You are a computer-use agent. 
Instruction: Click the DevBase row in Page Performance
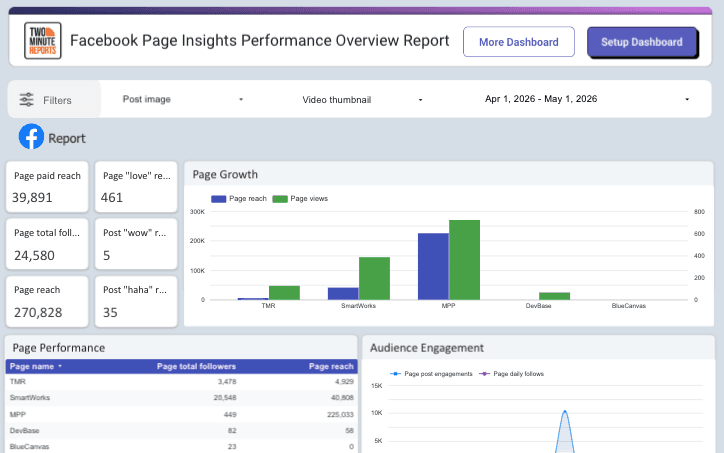click(x=181, y=430)
